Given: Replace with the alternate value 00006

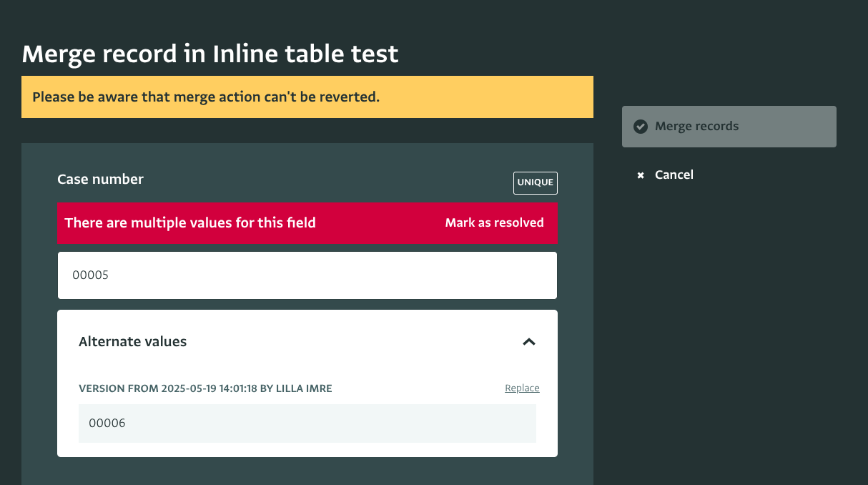Looking at the screenshot, I should (x=522, y=388).
